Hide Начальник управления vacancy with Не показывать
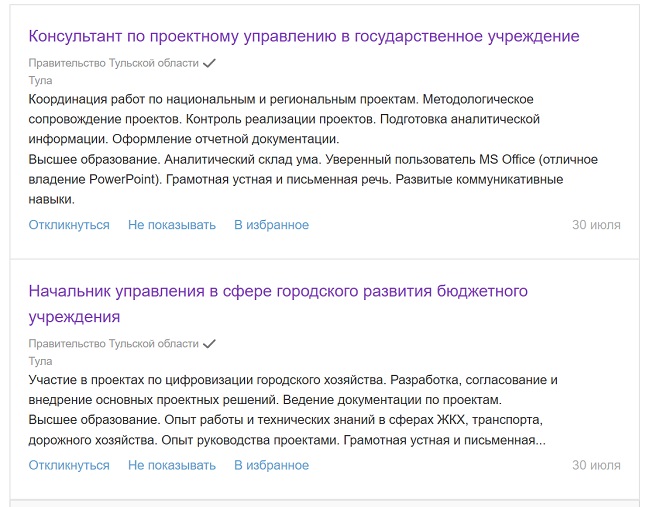The height and width of the screenshot is (507, 650). [172, 465]
